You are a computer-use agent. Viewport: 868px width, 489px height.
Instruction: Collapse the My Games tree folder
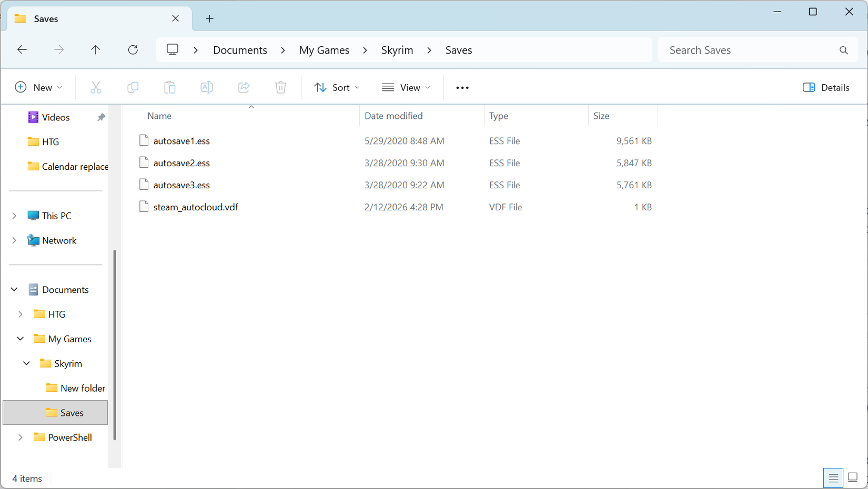coord(21,339)
